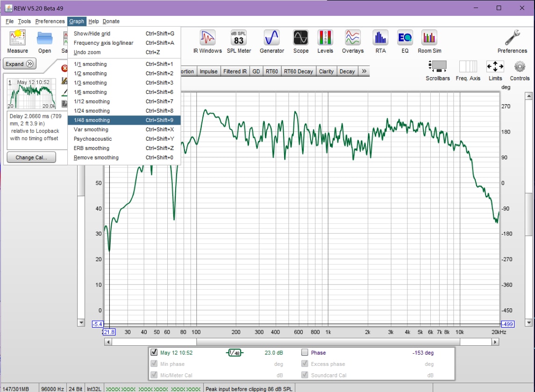Screen dimensions: 535x392
Task: Open the Tools menu
Action: click(x=24, y=21)
